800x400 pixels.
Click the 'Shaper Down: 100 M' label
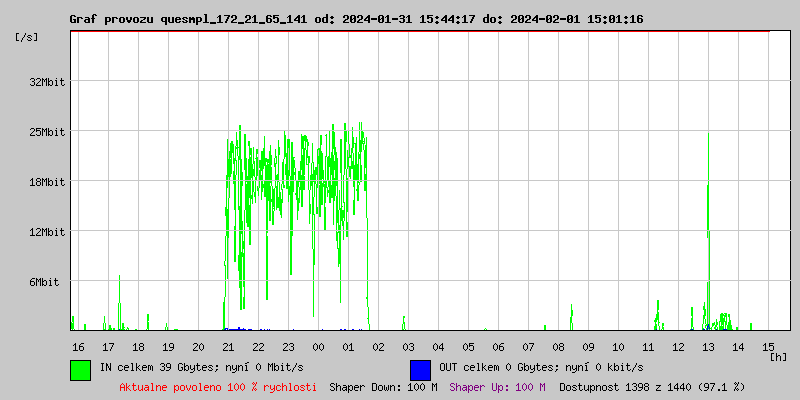(x=383, y=386)
